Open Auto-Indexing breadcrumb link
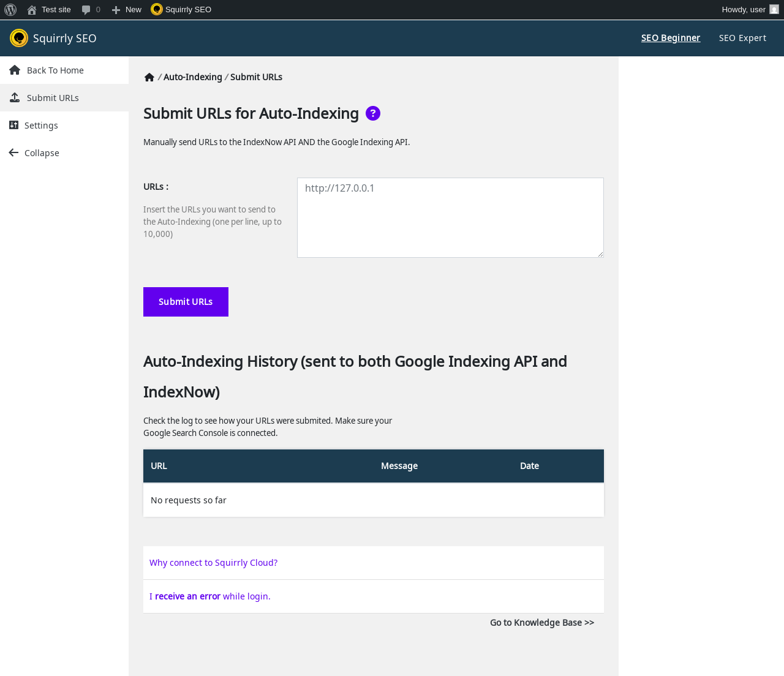The height and width of the screenshot is (676, 784). click(192, 77)
